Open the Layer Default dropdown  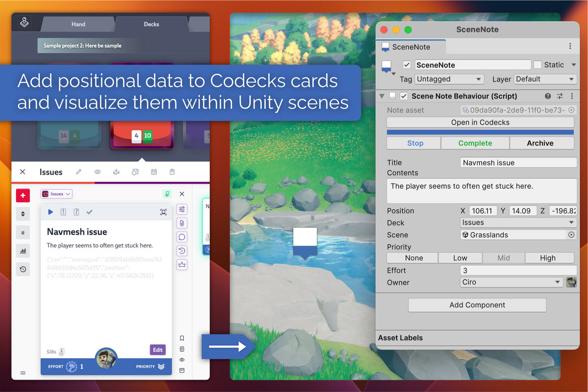(545, 79)
